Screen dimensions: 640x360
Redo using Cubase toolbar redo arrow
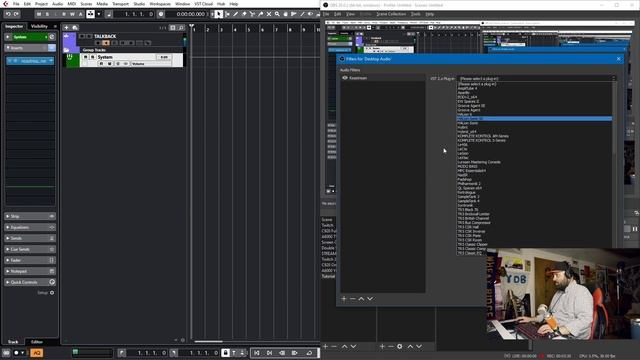(16, 14)
